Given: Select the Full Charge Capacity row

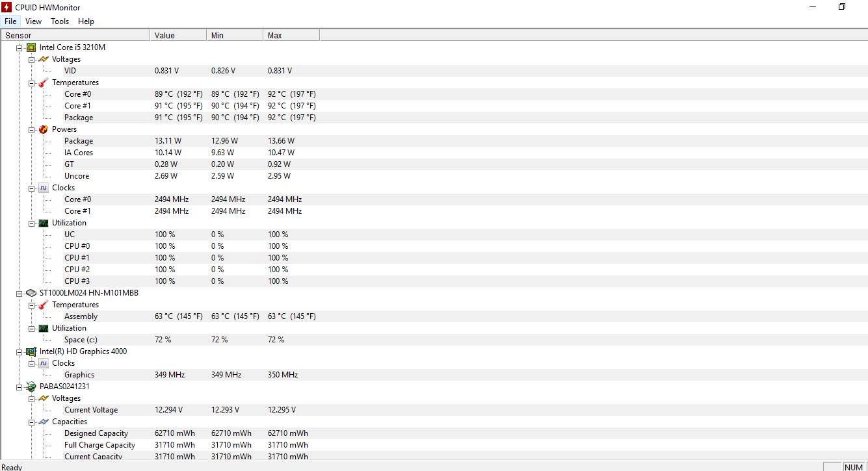Looking at the screenshot, I should coord(99,445).
